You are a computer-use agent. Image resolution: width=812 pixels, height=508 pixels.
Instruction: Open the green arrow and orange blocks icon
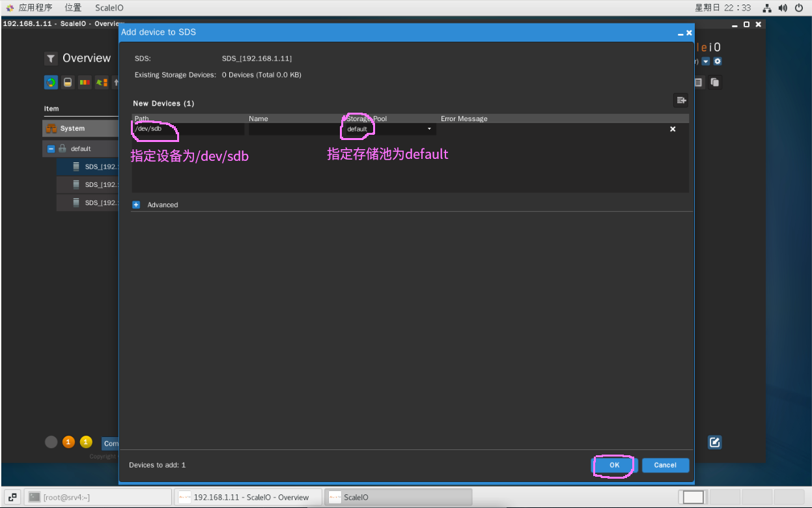[x=102, y=83]
